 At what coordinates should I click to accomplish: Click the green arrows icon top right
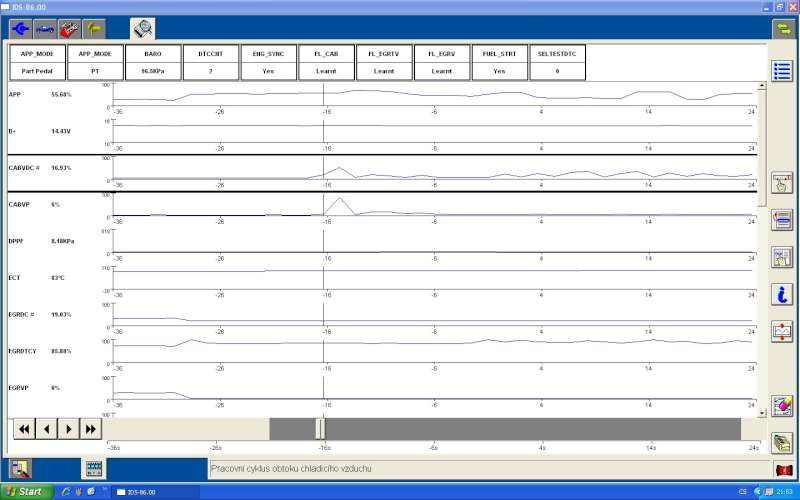(x=782, y=29)
